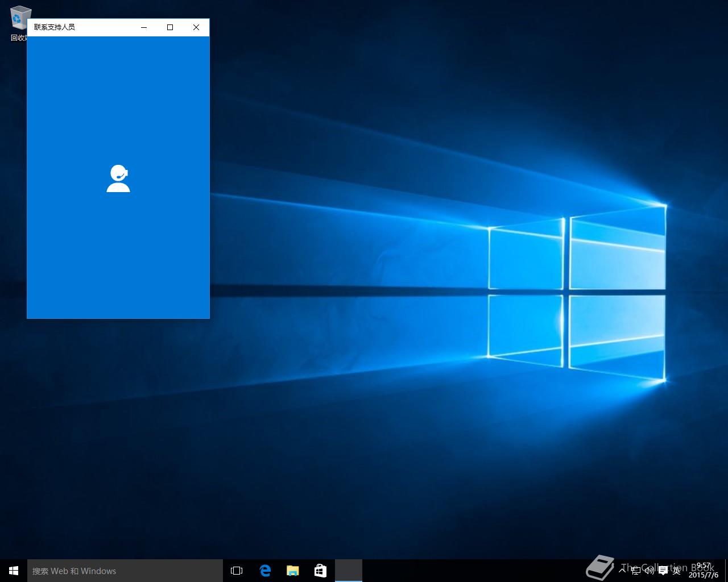Image resolution: width=728 pixels, height=582 pixels.
Task: Open File Explorer from the taskbar
Action: (x=292, y=571)
